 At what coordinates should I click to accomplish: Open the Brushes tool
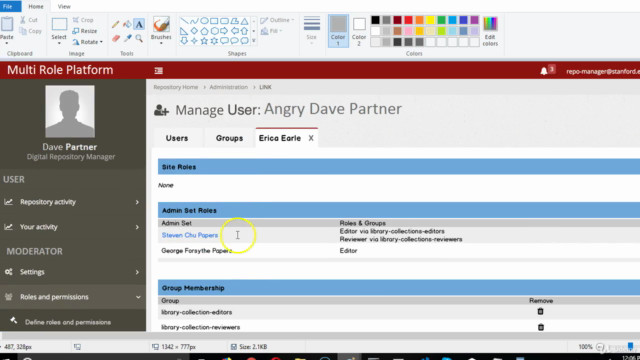161,29
